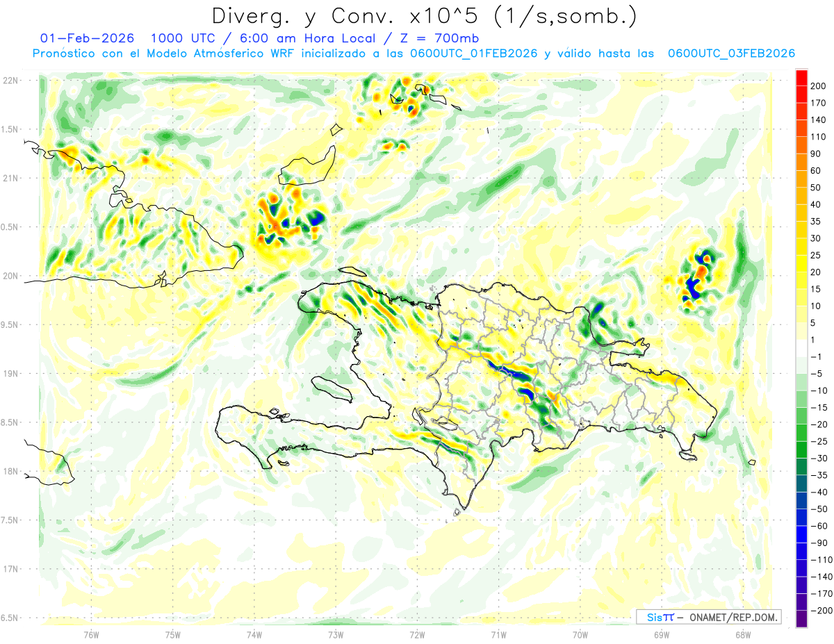Click the negative '-10' colorbar value
Screen dimensions: 834x644
[819, 391]
